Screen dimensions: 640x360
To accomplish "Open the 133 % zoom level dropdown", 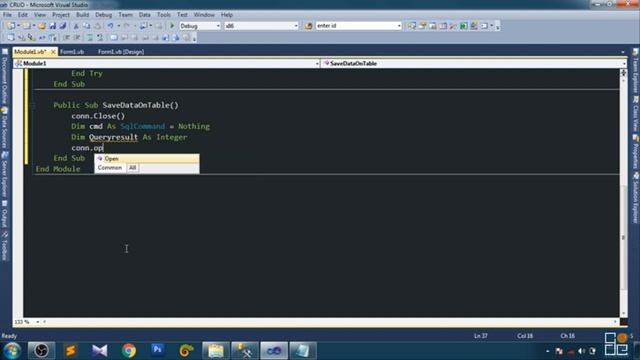I will tap(37, 322).
